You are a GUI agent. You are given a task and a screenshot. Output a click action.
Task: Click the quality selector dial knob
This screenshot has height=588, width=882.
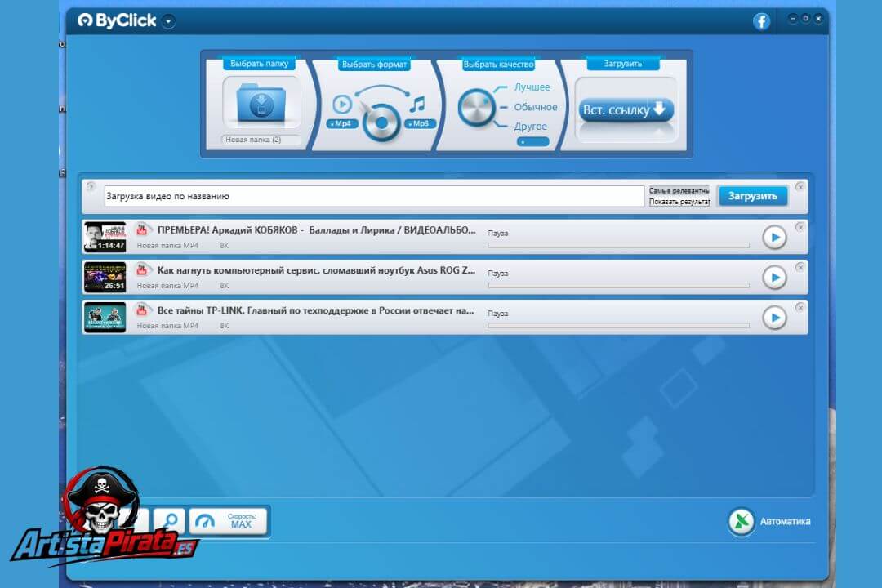[476, 108]
